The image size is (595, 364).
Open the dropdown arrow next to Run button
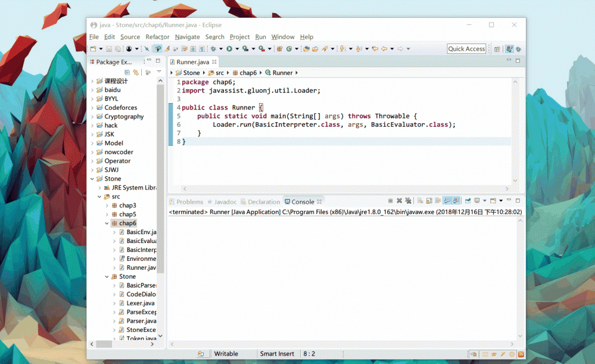(236, 49)
